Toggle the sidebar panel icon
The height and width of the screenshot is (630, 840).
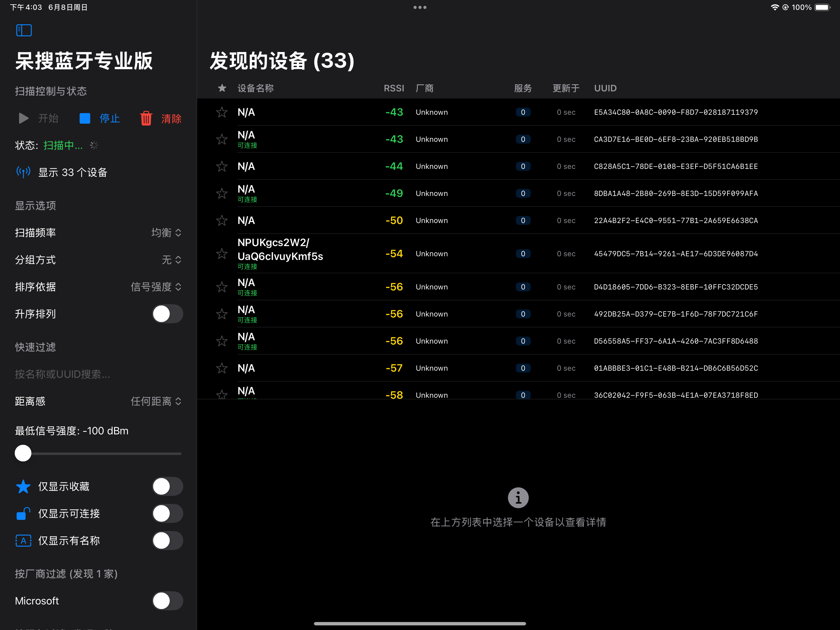24,30
